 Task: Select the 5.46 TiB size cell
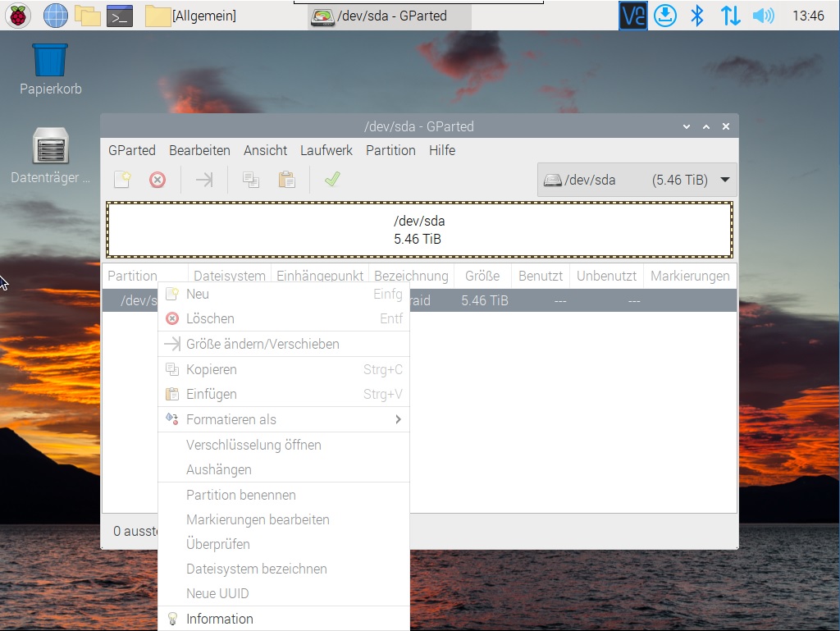click(485, 300)
